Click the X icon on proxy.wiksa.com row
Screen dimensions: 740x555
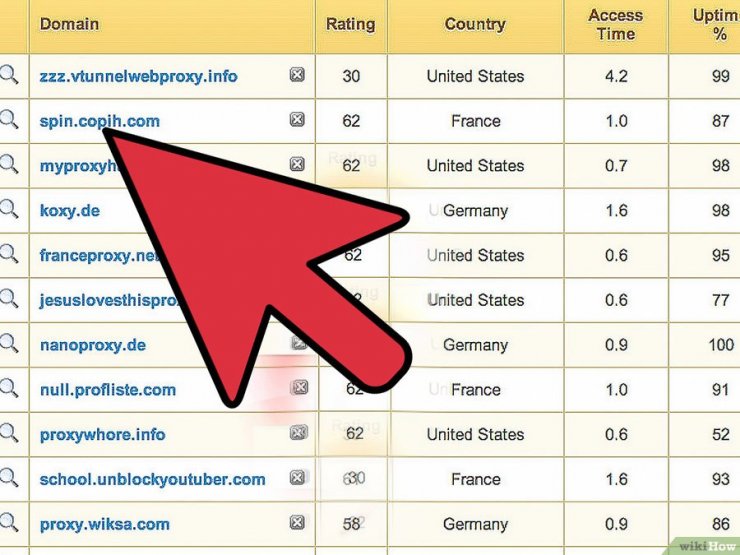tap(297, 522)
